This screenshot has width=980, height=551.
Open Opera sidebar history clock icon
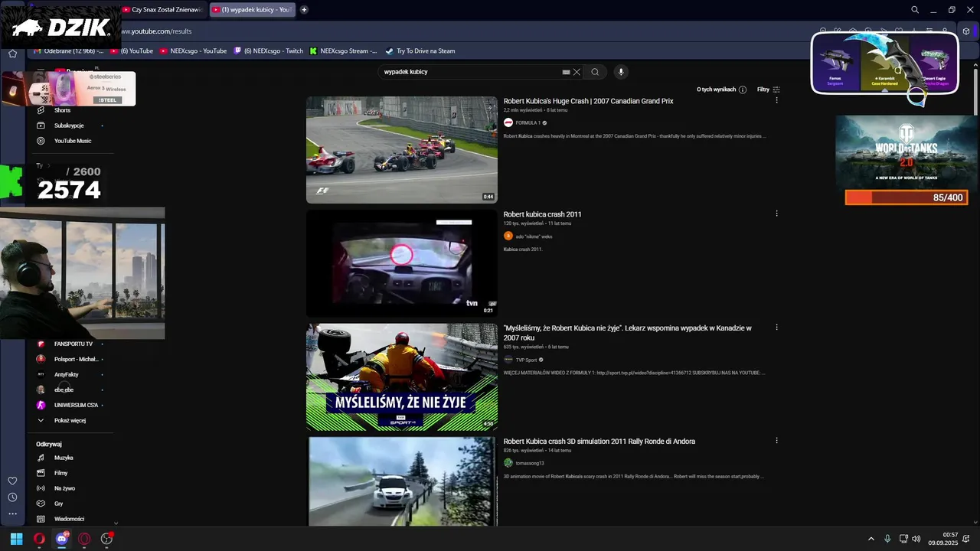(x=12, y=497)
